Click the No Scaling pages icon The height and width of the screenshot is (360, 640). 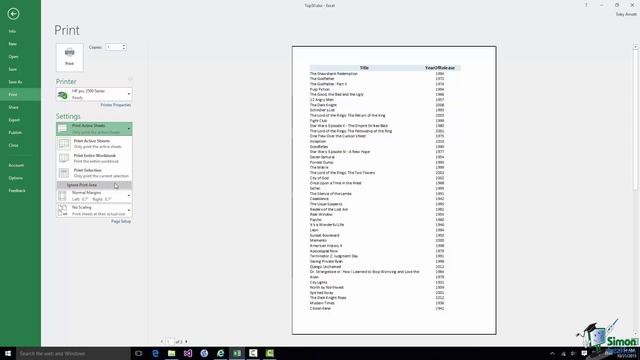point(62,210)
